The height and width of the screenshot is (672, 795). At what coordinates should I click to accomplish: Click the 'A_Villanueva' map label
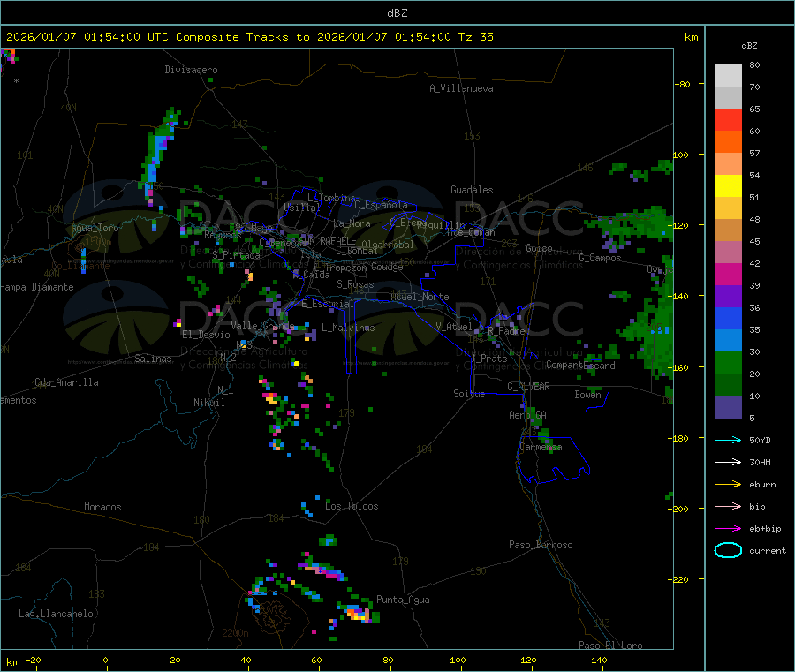click(461, 88)
